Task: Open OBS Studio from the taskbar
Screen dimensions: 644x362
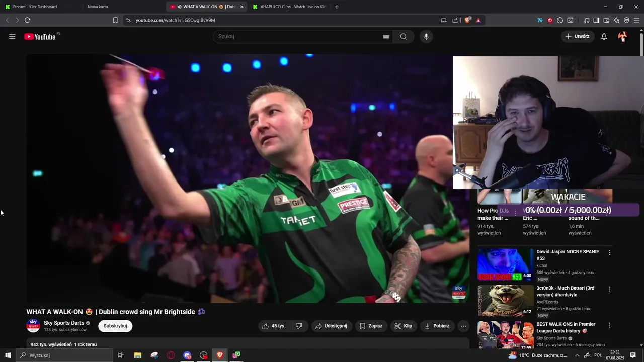Action: (x=203, y=355)
